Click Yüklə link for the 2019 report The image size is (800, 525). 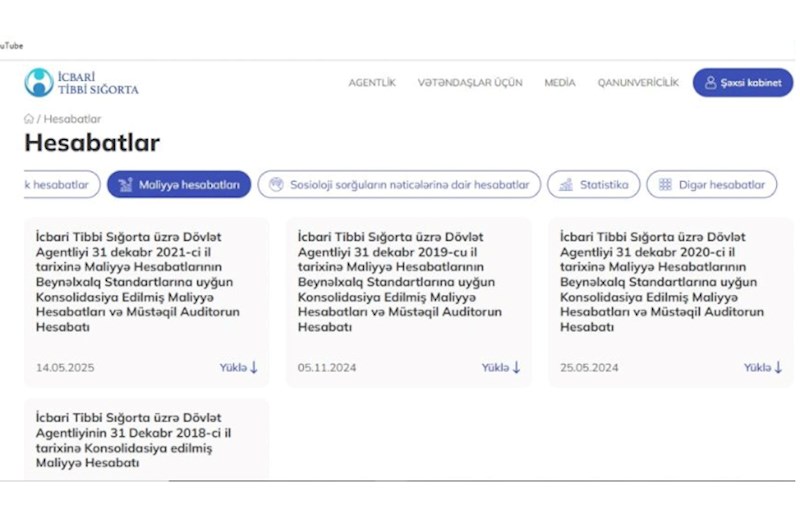click(501, 367)
